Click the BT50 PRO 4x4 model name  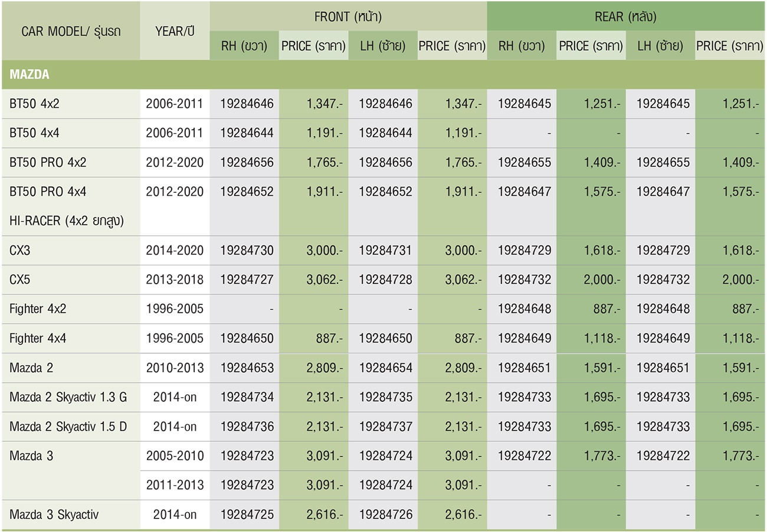[x=48, y=192]
